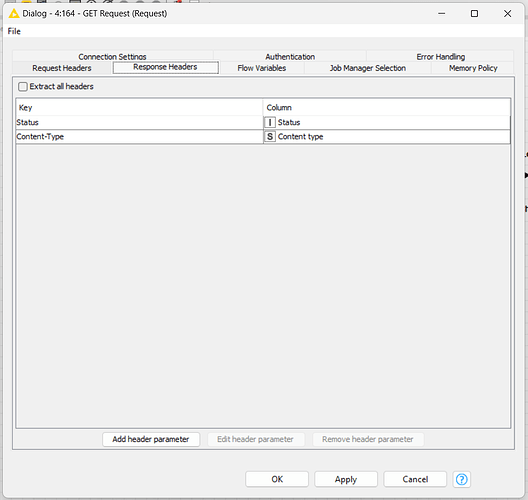The width and height of the screenshot is (528, 500).
Task: Go to the Error Handling tab
Action: click(440, 56)
